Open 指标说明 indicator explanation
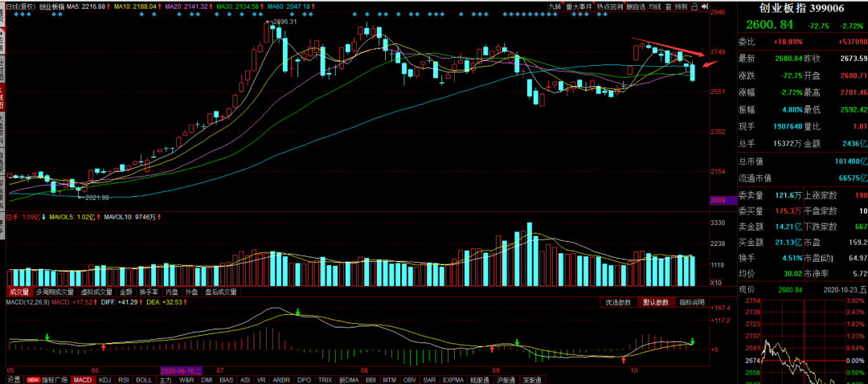 click(691, 303)
